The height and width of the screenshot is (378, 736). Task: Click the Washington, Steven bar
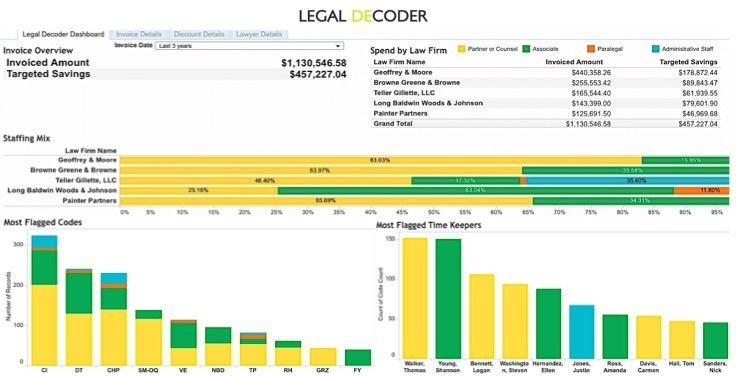[515, 321]
